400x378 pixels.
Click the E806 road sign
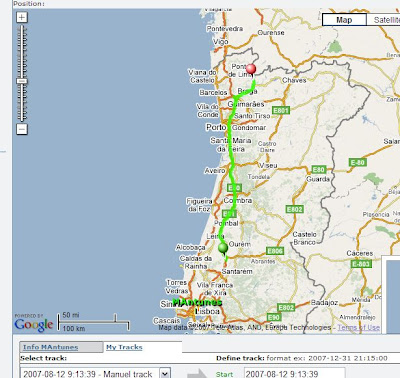point(275,251)
